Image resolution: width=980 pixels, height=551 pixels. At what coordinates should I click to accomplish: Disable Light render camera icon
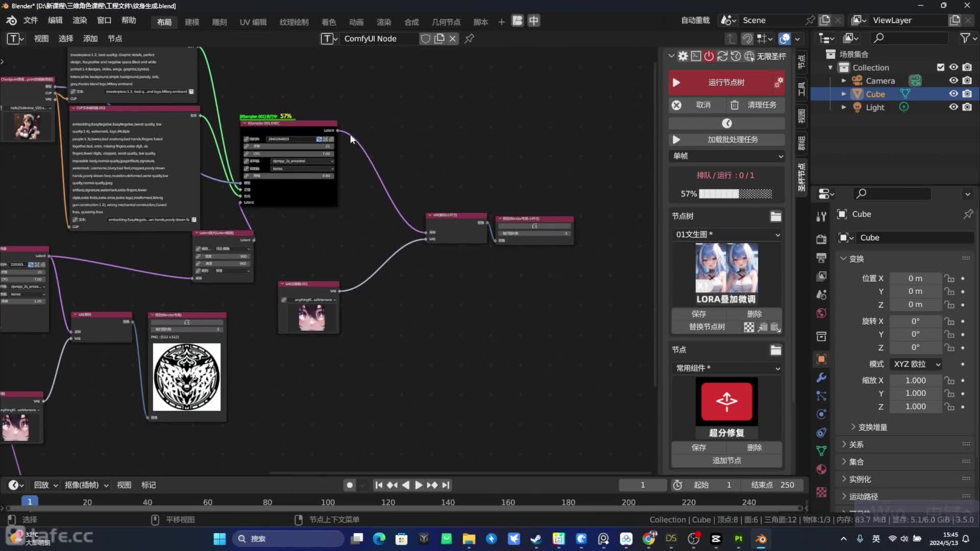tap(967, 107)
